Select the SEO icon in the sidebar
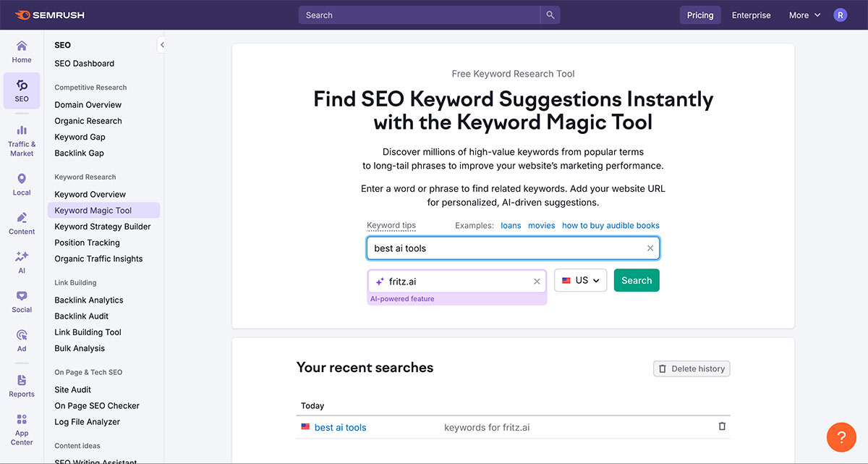Viewport: 868px width, 464px height. pyautogui.click(x=21, y=90)
